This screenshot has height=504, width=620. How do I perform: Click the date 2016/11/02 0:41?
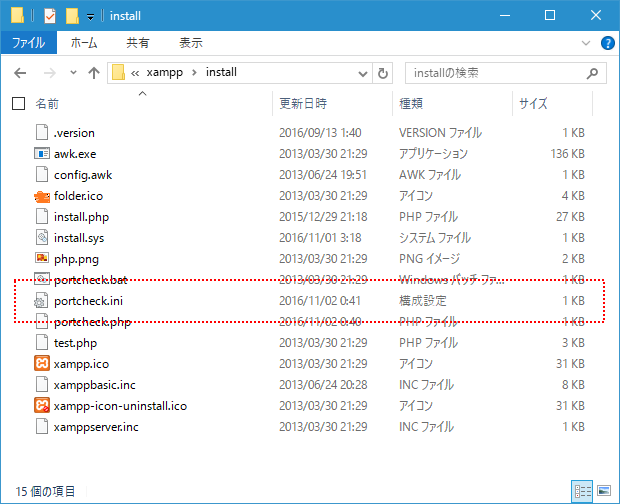pyautogui.click(x=320, y=301)
